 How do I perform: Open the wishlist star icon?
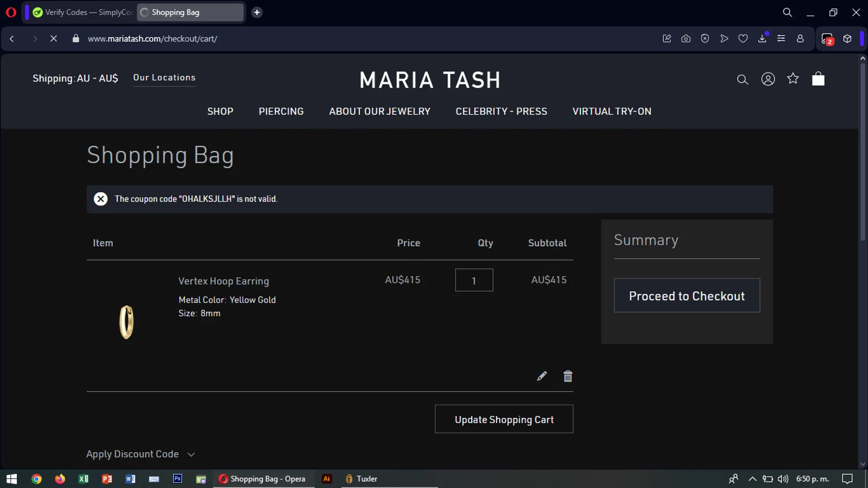[x=793, y=79]
